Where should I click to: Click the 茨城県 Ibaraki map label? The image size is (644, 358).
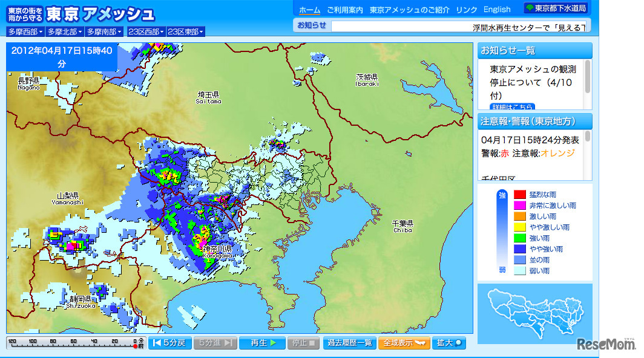pos(367,80)
